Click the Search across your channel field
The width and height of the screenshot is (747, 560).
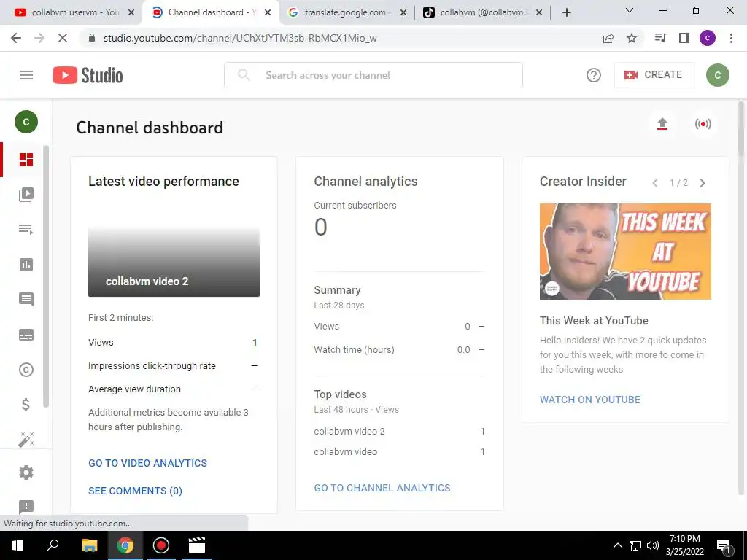coord(373,75)
